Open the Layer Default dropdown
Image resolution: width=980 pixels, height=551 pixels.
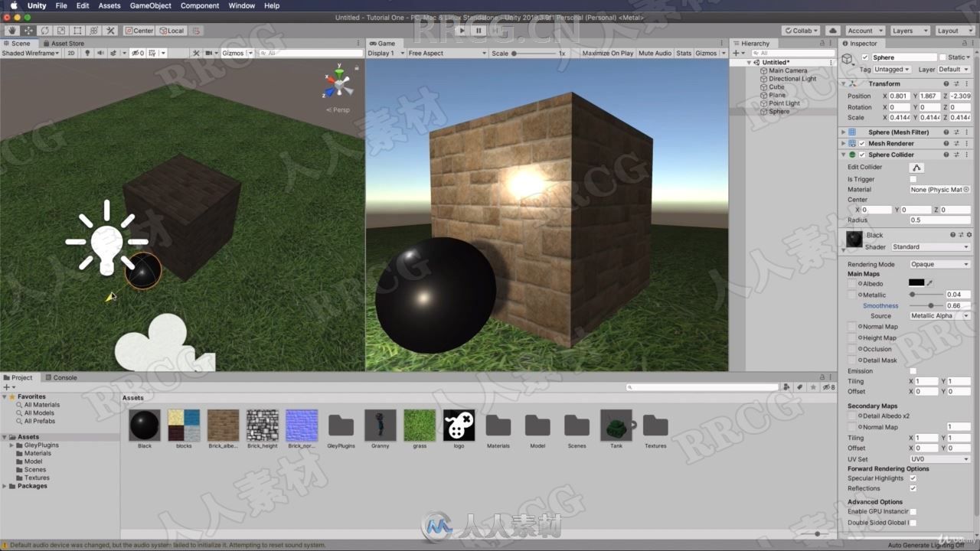pyautogui.click(x=954, y=70)
